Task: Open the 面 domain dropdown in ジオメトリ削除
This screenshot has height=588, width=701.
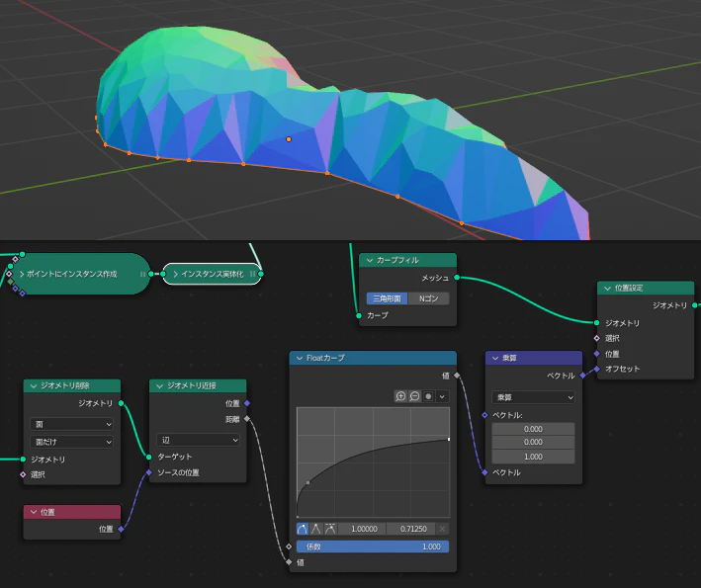Action: point(71,424)
